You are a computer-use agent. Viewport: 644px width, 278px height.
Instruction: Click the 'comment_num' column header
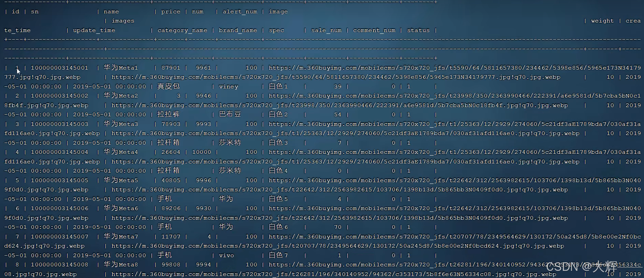pos(374,30)
